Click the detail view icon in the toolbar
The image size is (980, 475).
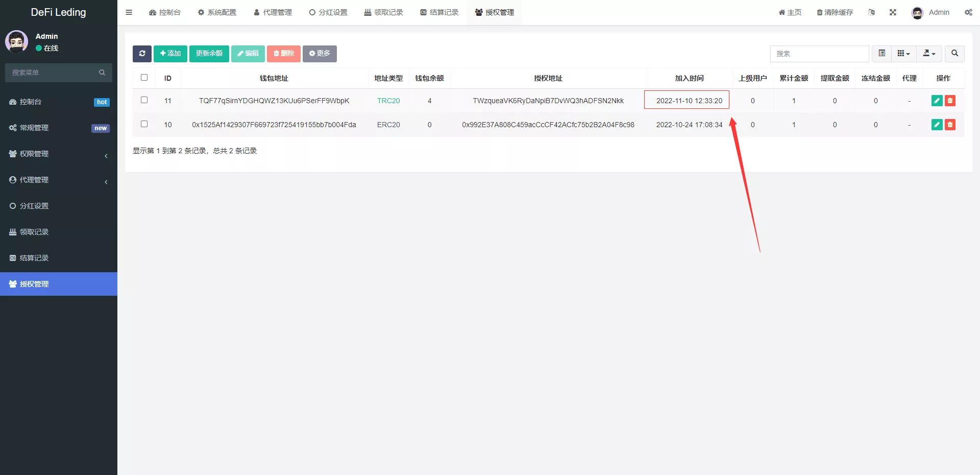[x=881, y=53]
